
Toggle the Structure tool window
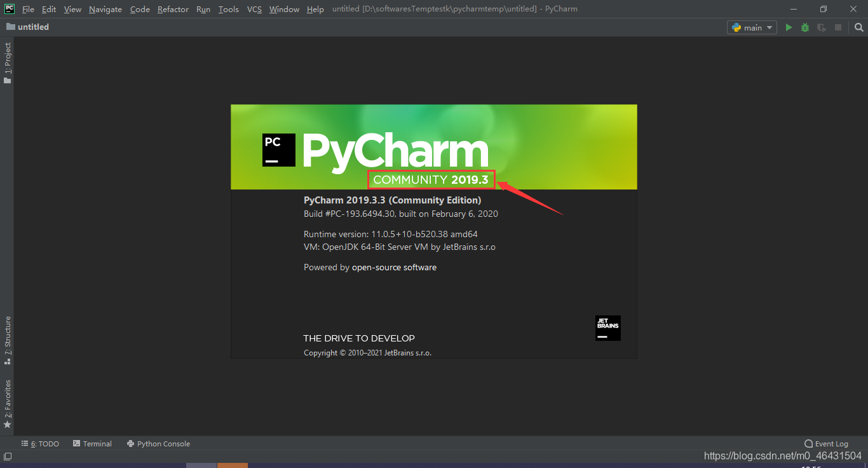(x=7, y=337)
